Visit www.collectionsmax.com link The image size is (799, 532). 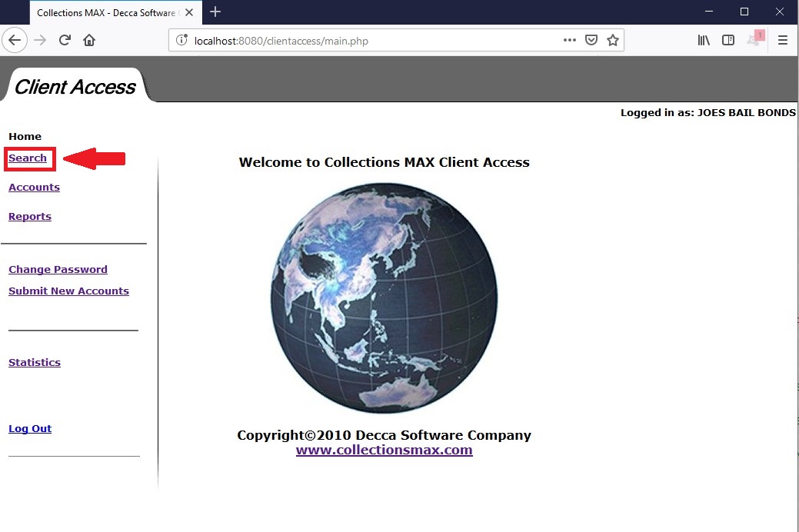click(x=385, y=450)
